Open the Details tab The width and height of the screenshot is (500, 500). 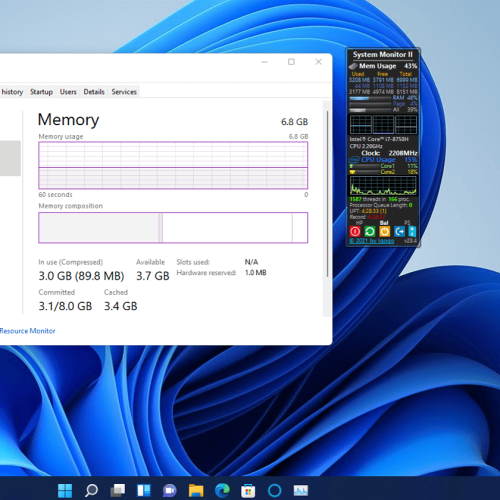coord(94,92)
